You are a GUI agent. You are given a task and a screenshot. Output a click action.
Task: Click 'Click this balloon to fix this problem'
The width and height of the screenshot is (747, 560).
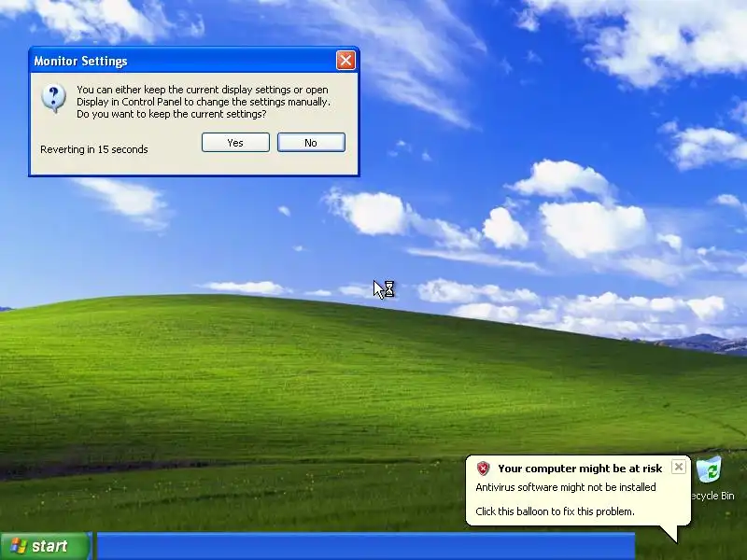(555, 511)
